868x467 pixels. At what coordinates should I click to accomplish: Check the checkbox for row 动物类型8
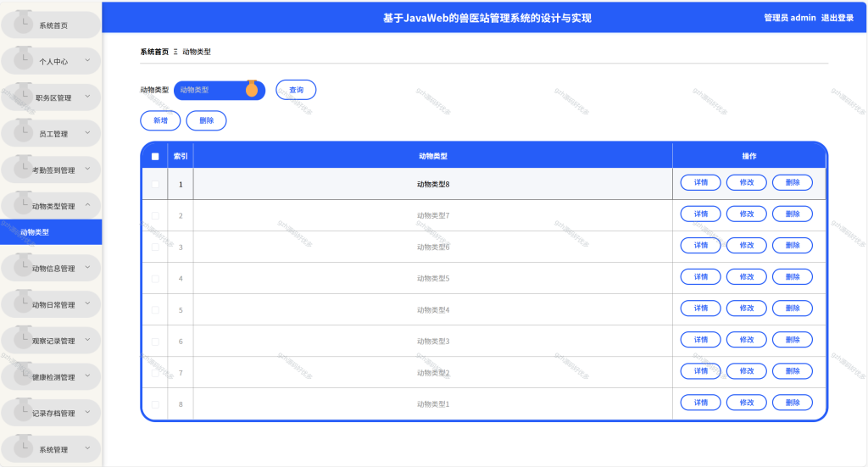point(155,184)
